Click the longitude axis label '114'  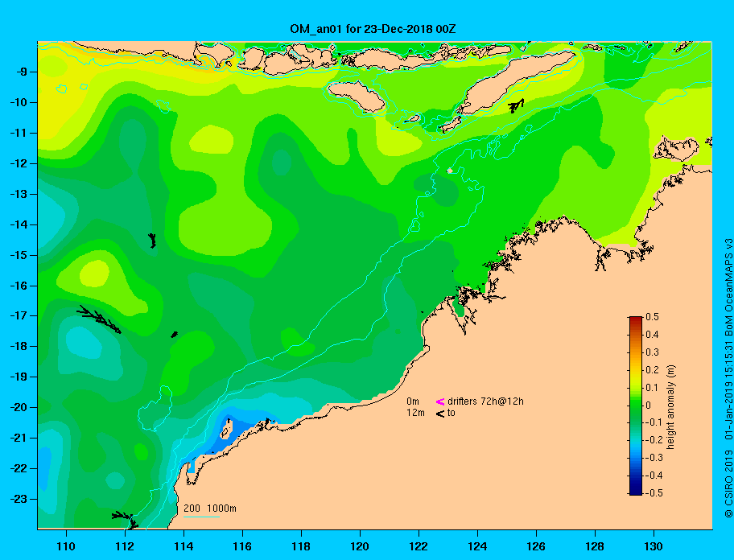183,546
